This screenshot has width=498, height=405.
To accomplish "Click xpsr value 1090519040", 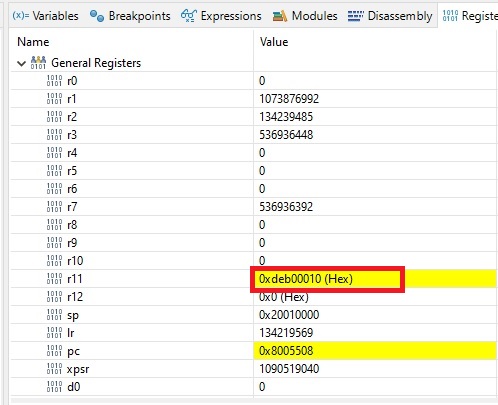I will pyautogui.click(x=289, y=369).
